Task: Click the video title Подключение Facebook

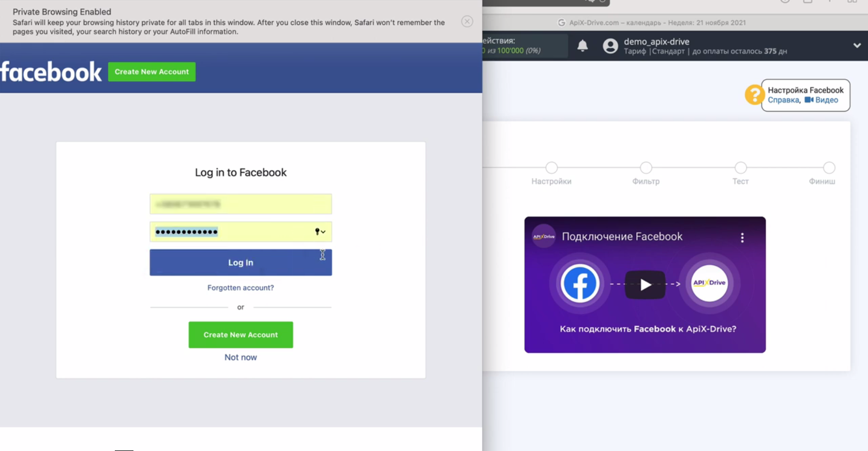Action: point(622,236)
